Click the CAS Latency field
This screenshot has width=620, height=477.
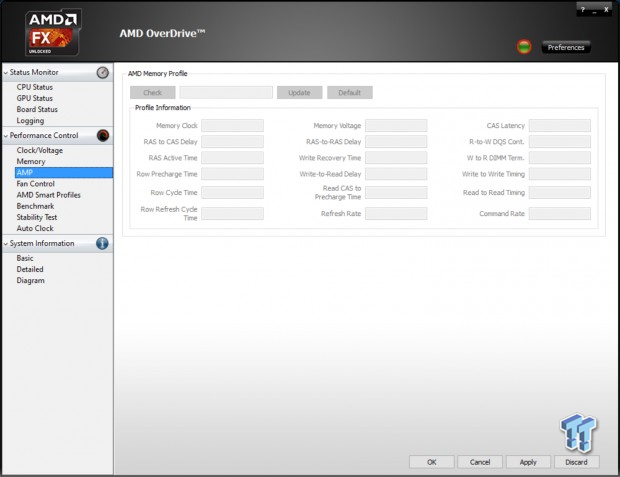coord(559,126)
